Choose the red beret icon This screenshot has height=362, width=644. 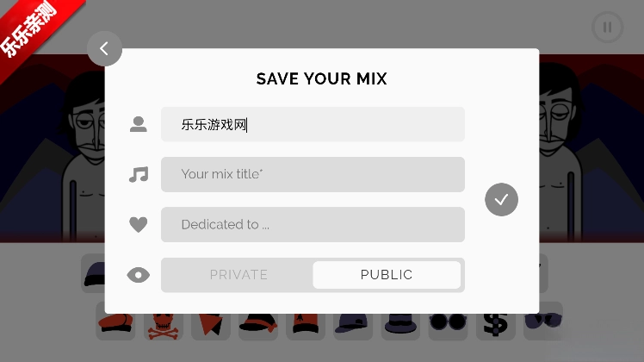pyautogui.click(x=115, y=323)
